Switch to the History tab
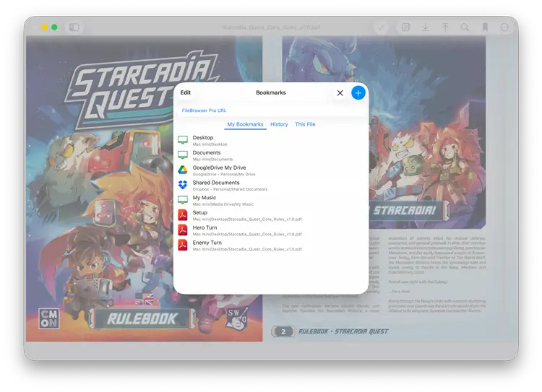 point(279,125)
